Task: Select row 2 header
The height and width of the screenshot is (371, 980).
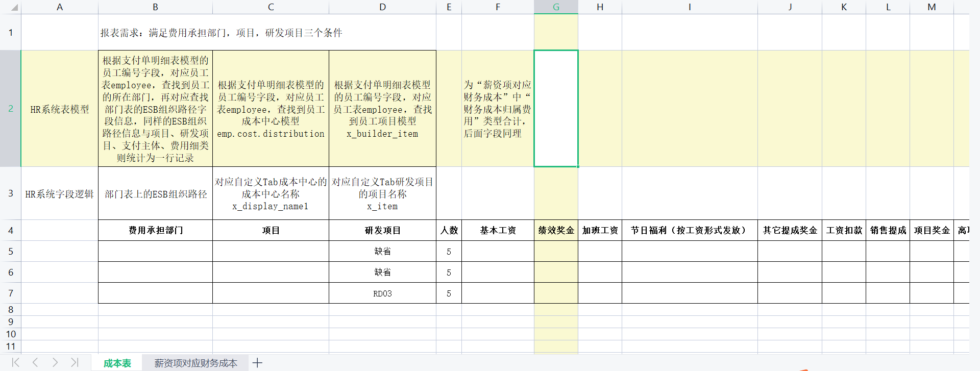Action: 10,109
